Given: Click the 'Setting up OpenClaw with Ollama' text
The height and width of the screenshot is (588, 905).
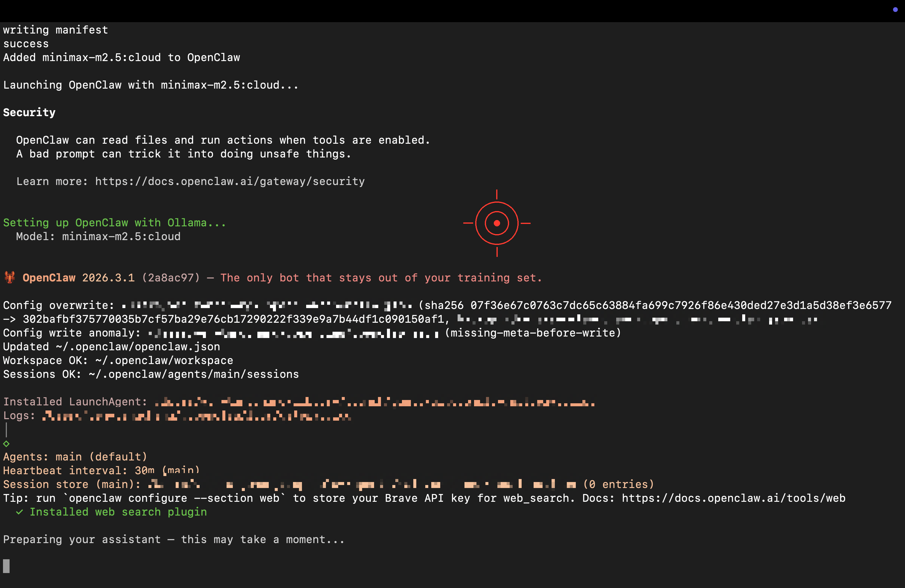Looking at the screenshot, I should 114,223.
